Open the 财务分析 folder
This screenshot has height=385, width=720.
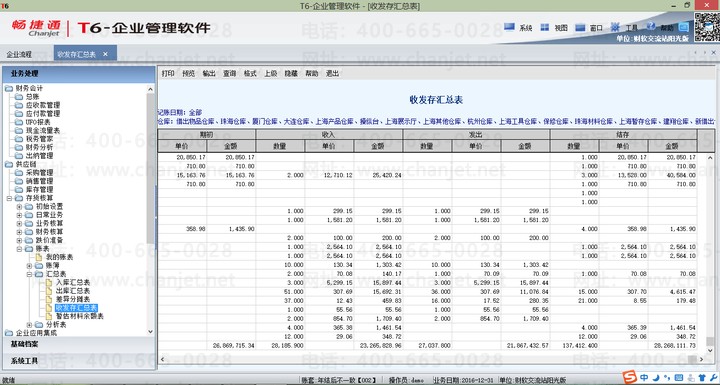[x=39, y=147]
